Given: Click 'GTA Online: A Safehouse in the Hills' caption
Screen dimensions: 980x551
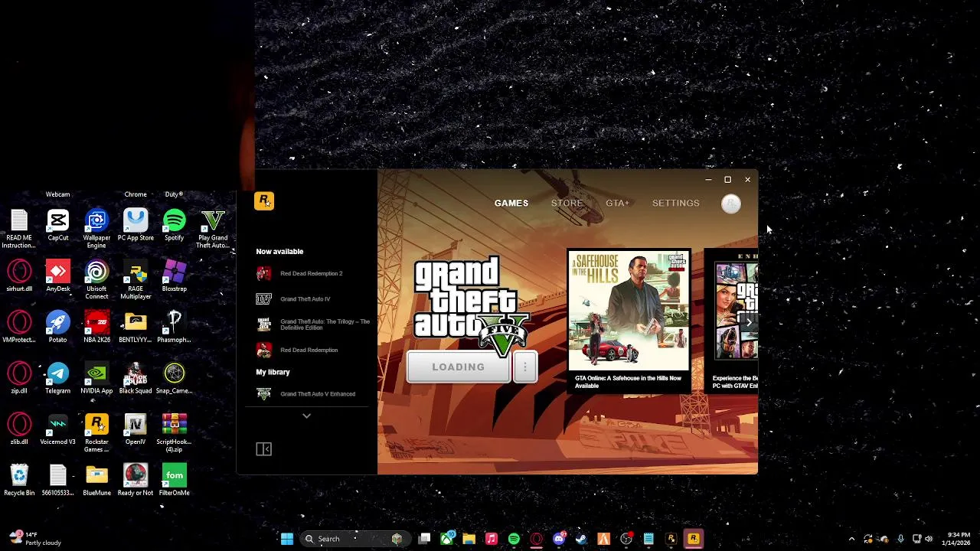Looking at the screenshot, I should tap(629, 382).
